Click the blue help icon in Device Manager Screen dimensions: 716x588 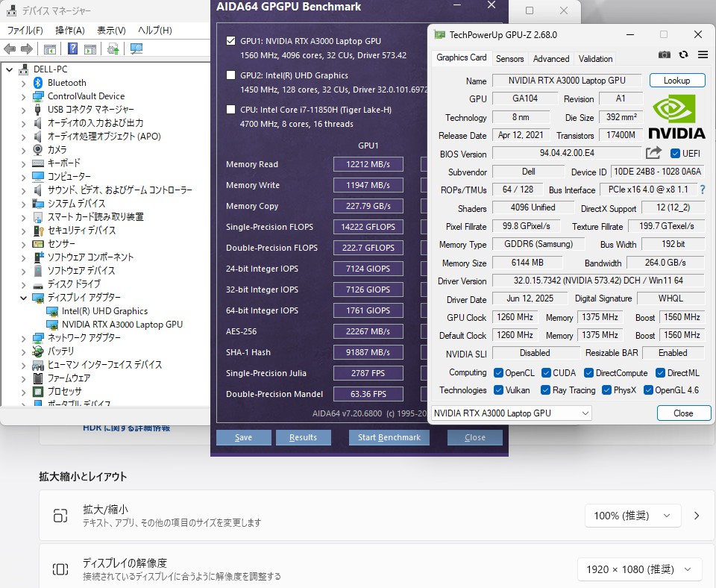[x=72, y=49]
